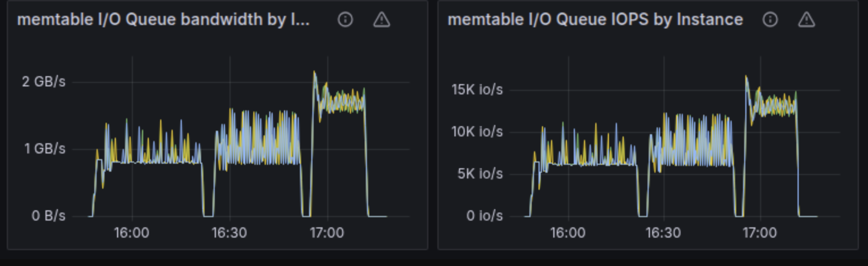Open the memtable I/O Queue IOPS panel menu
The width and height of the screenshot is (868, 266).
(x=595, y=20)
